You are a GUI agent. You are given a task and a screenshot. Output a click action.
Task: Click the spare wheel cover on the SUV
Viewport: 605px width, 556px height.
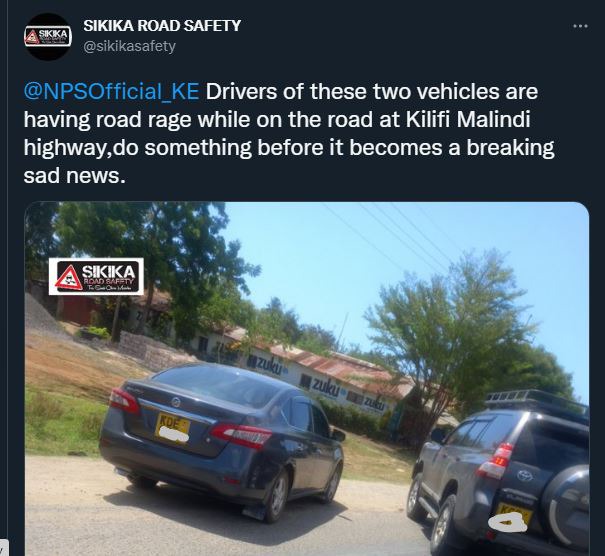click(567, 507)
